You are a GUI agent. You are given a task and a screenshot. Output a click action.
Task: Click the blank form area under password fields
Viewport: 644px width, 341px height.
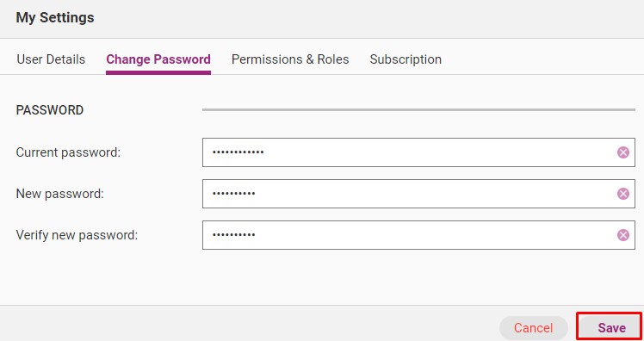click(322, 277)
